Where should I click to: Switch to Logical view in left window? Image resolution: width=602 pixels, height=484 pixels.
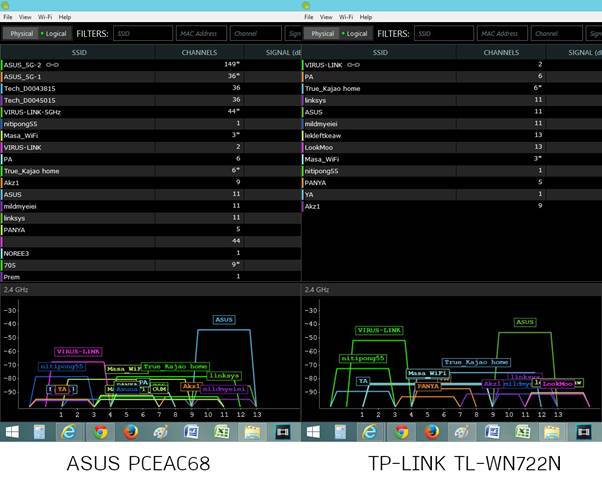(x=54, y=34)
